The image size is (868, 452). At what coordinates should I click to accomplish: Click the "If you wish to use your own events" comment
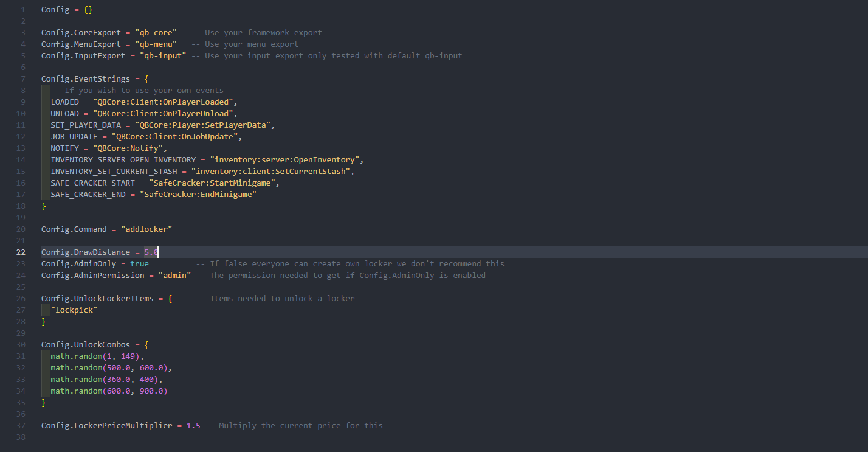pyautogui.click(x=137, y=91)
